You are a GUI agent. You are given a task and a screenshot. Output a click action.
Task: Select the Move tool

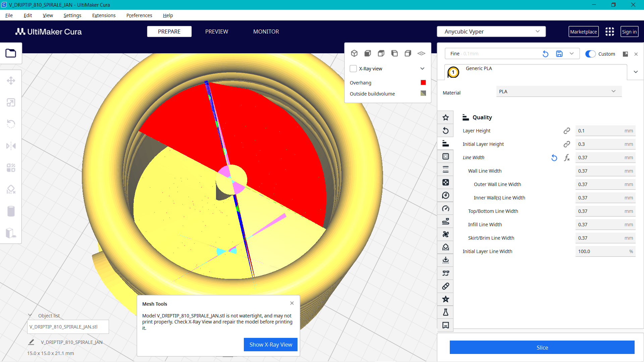pyautogui.click(x=11, y=80)
